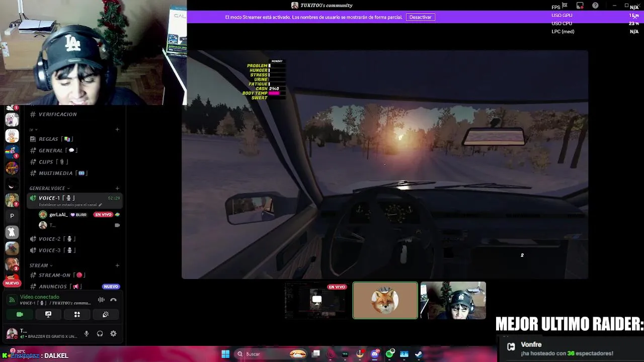The image size is (644, 362).
Task: Deafen headphones toggle
Action: click(100, 333)
